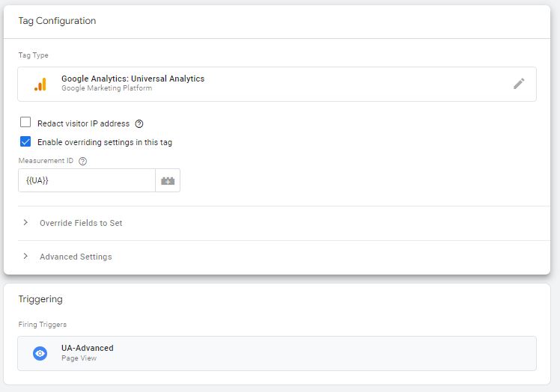Click the Google Marketing Platform subtitle
Image resolution: width=560 pixels, height=392 pixels.
pos(107,88)
